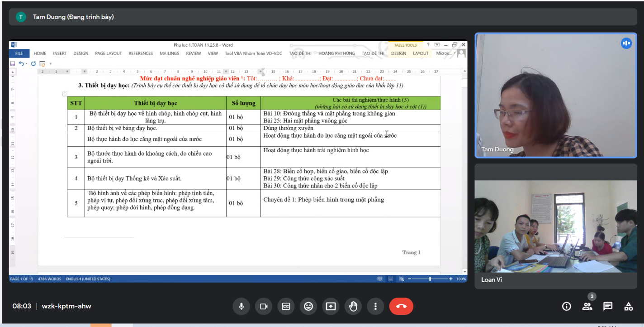The width and height of the screenshot is (644, 327).
Task: Turn on closed captions
Action: [286, 306]
